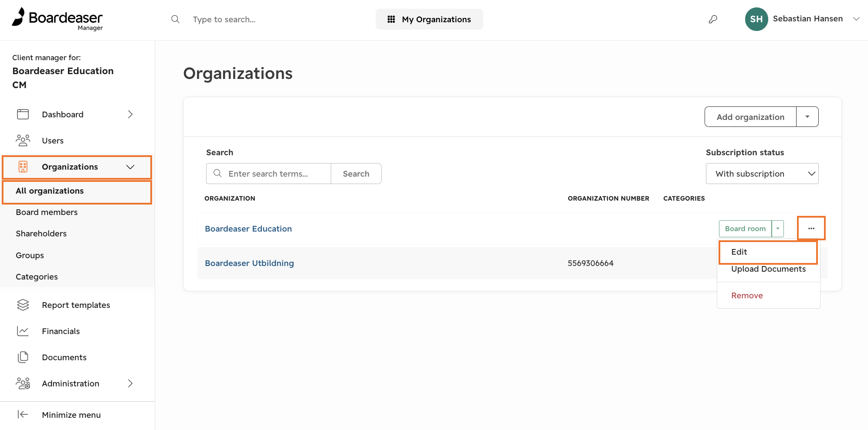Click the Add organization button
The width and height of the screenshot is (868, 430).
tap(750, 117)
